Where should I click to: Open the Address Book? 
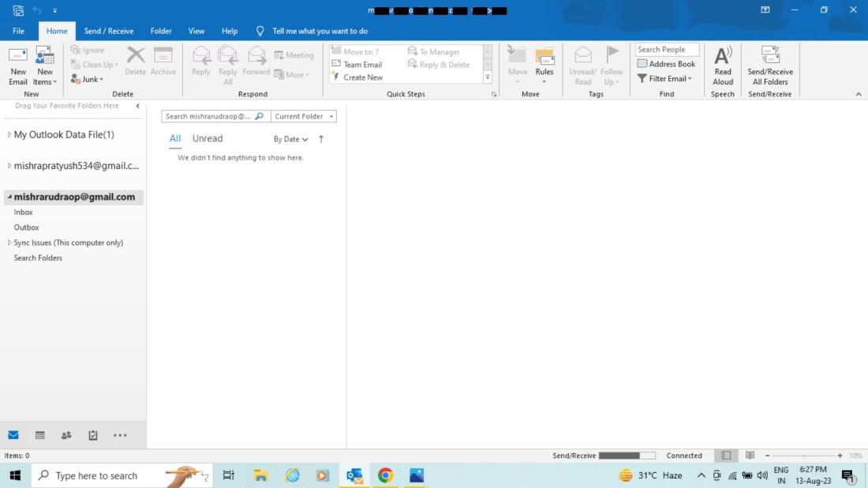666,64
